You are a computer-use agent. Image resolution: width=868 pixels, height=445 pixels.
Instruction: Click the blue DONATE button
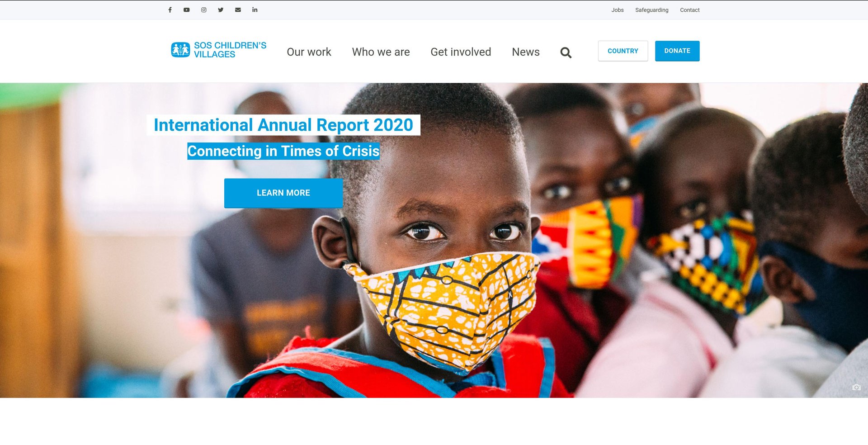coord(677,51)
